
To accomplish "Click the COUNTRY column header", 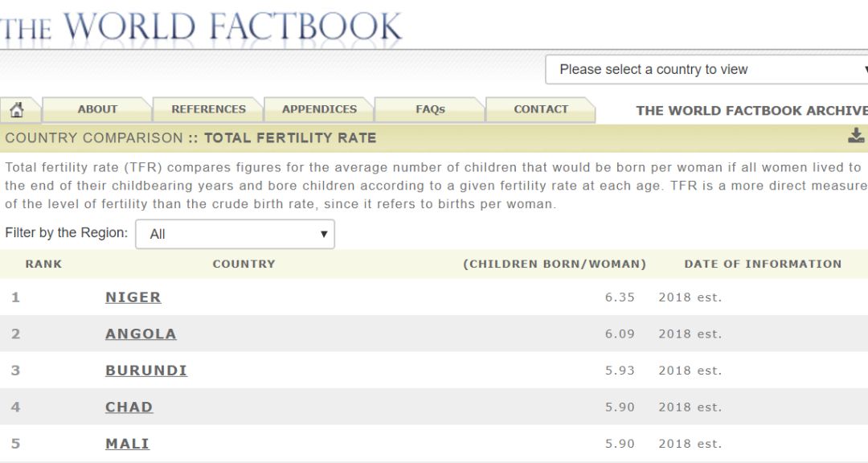I will click(244, 264).
